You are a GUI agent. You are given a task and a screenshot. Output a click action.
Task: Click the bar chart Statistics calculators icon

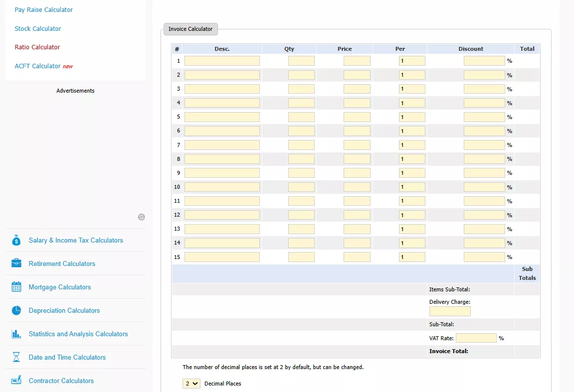click(16, 334)
